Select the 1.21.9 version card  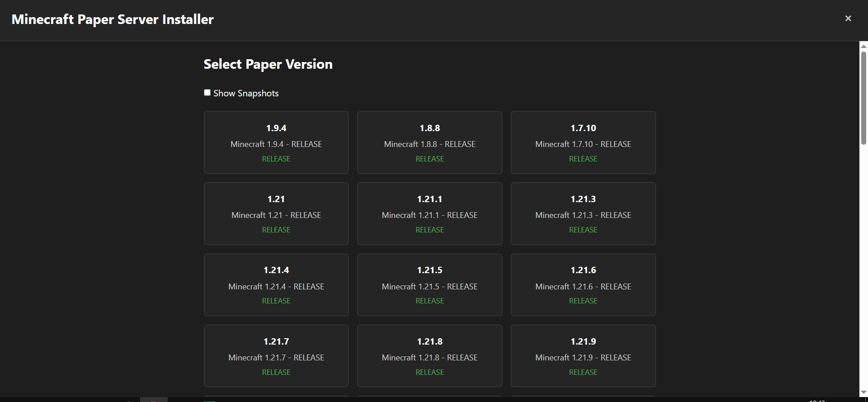(583, 356)
